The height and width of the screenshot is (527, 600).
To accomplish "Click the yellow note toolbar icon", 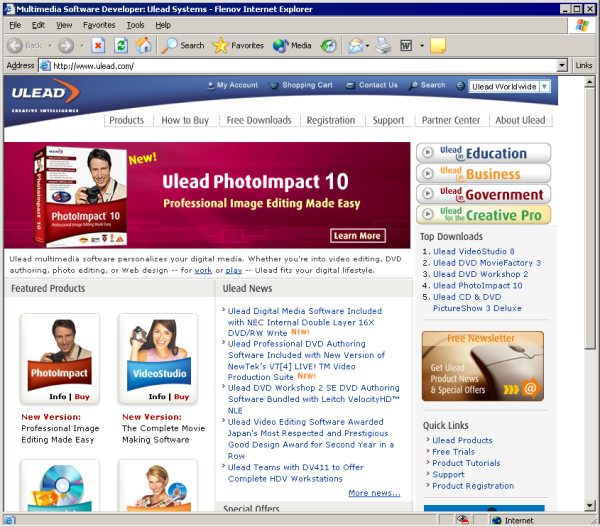I will pos(438,46).
